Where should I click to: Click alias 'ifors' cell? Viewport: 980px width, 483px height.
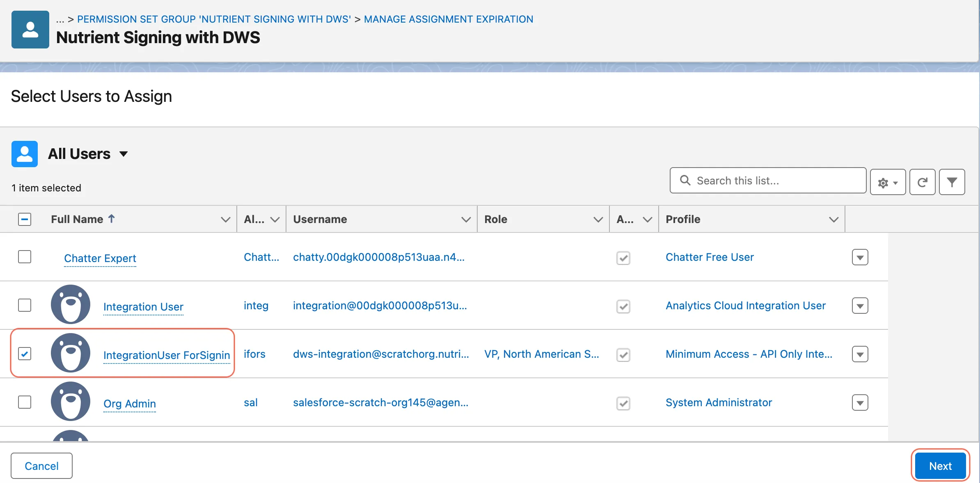tap(254, 354)
